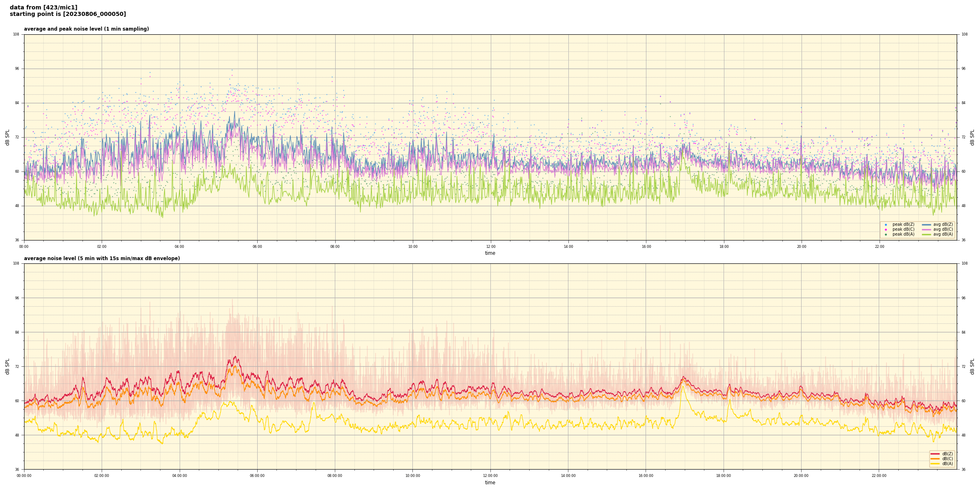
Task: Click the lower chart title about 15s envelope
Action: 102,258
